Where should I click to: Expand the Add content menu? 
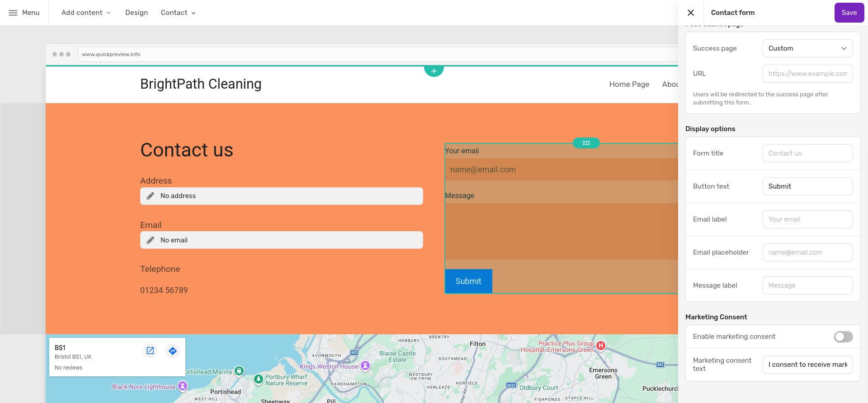tap(86, 13)
